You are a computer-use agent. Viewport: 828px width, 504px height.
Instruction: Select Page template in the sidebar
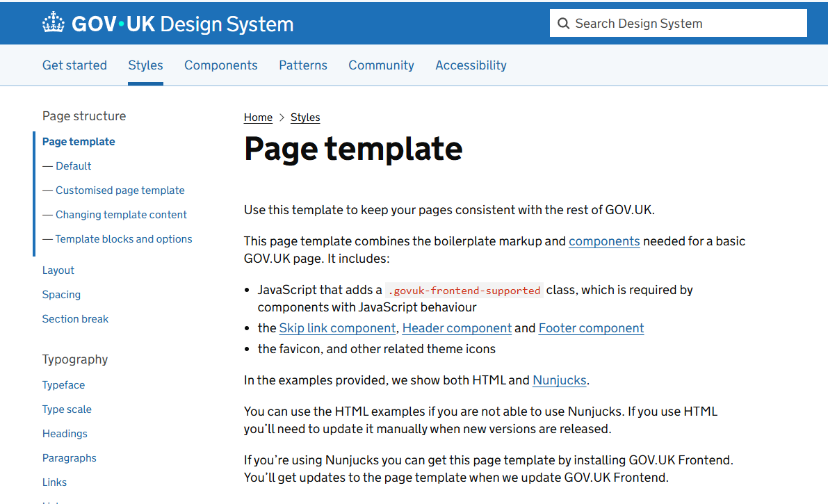[x=79, y=142]
